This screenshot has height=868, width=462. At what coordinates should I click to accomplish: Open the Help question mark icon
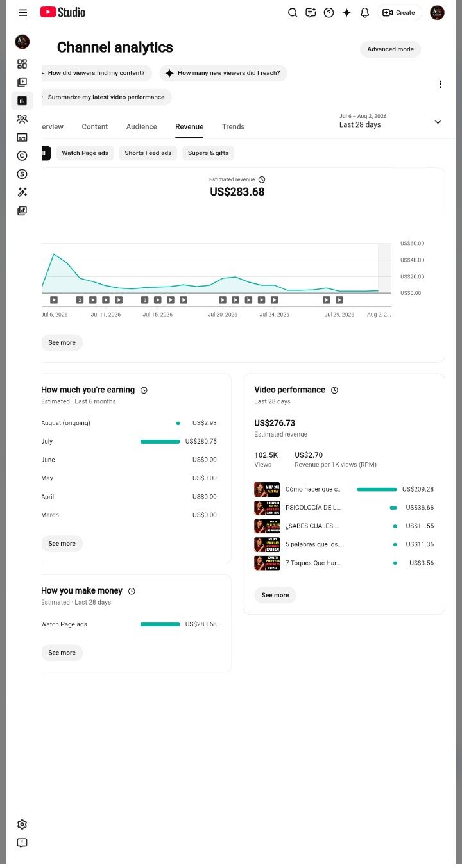(329, 13)
